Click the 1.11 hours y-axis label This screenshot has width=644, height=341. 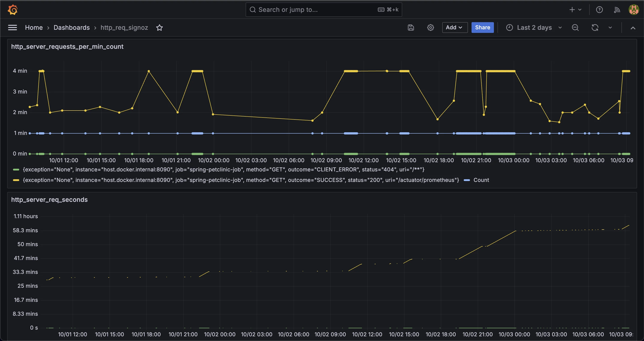tap(26, 216)
